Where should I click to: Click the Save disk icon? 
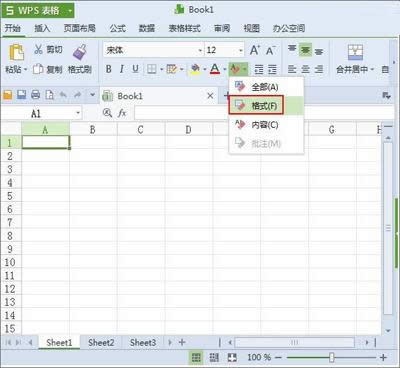click(22, 95)
